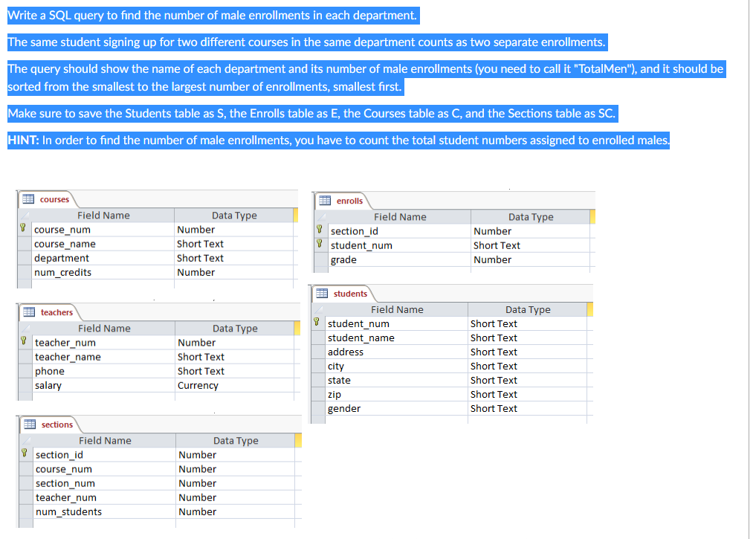
Task: Click the table icon on the teachers tab
Action: (x=28, y=312)
